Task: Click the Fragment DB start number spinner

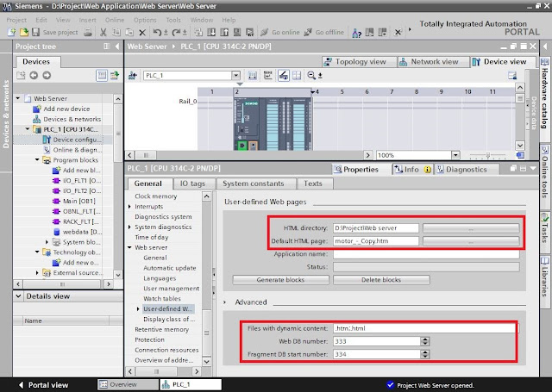Action: 425,354
